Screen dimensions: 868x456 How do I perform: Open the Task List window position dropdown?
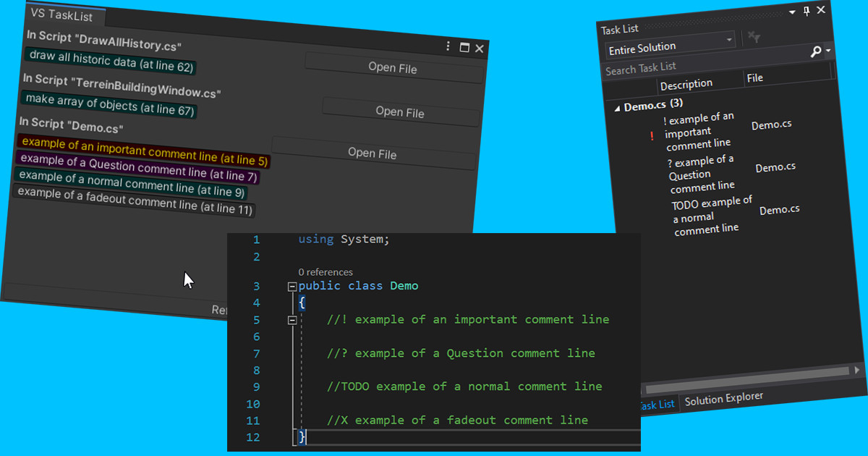[x=792, y=12]
